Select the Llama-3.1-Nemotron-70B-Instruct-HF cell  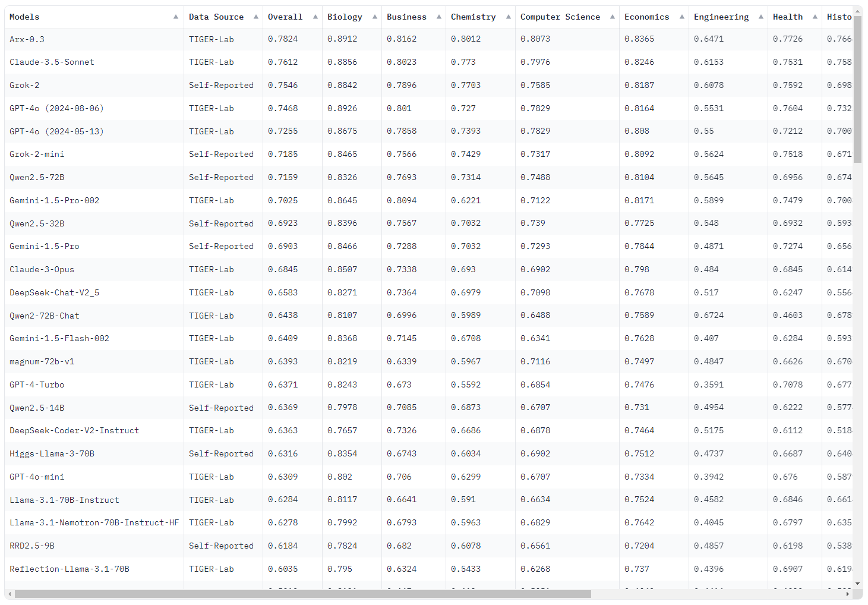[94, 522]
